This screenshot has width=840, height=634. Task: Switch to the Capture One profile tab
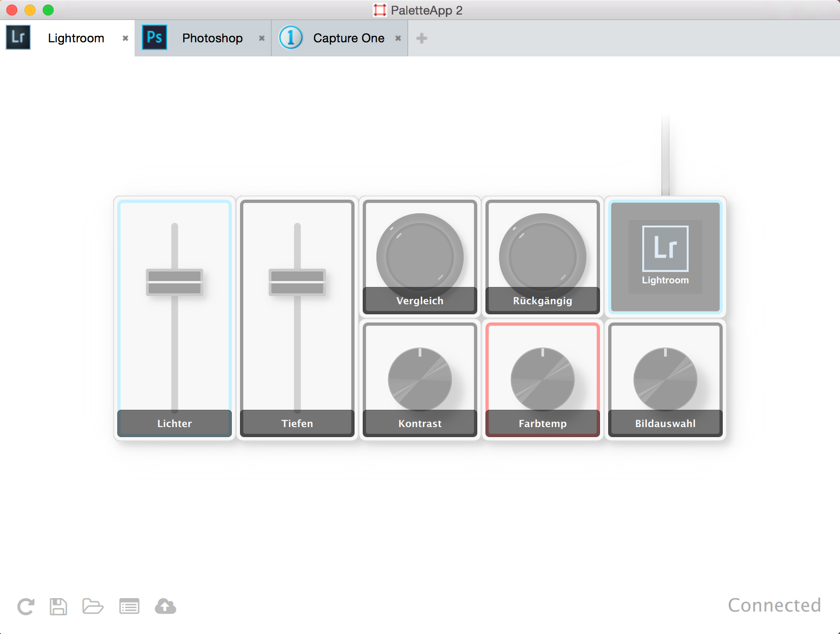coord(340,38)
